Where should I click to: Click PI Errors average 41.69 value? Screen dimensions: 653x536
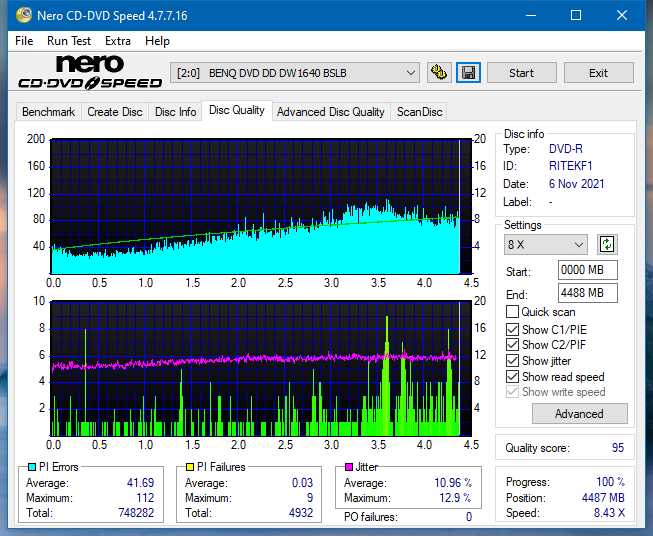tap(140, 483)
